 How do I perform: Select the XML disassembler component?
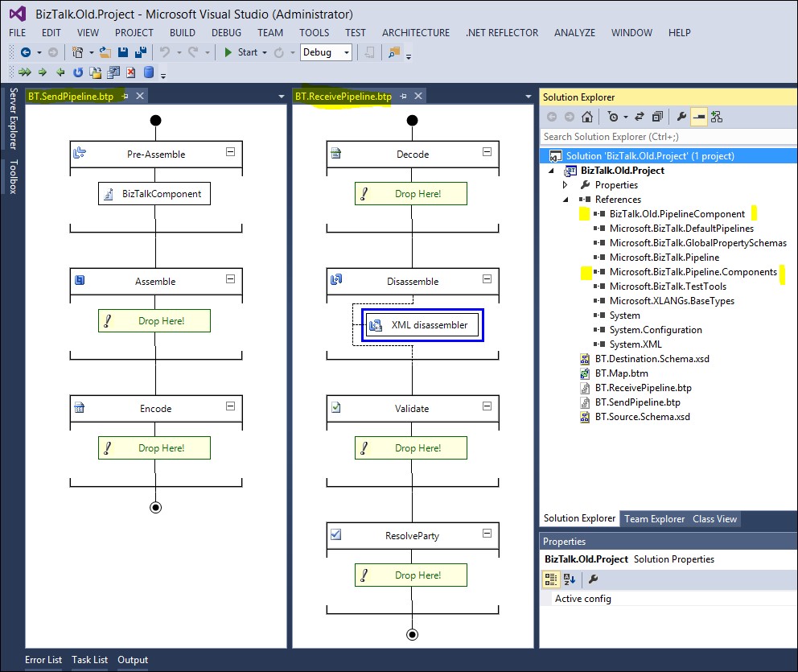coord(422,325)
